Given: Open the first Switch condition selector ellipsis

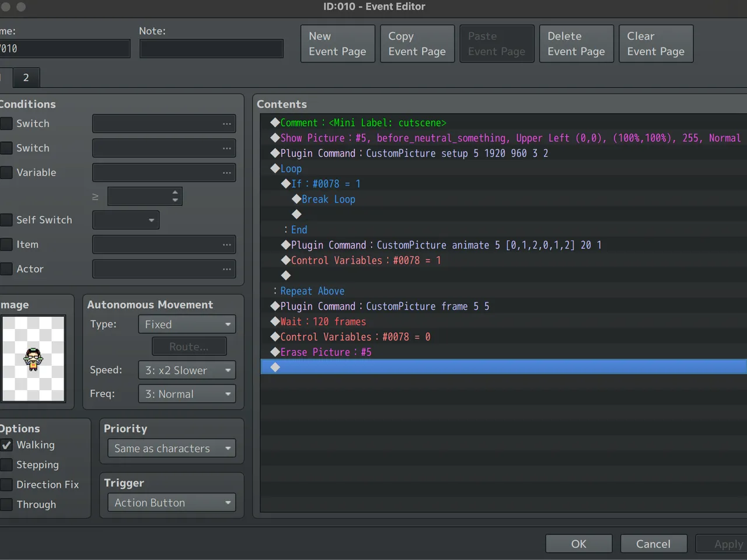Looking at the screenshot, I should (x=226, y=124).
